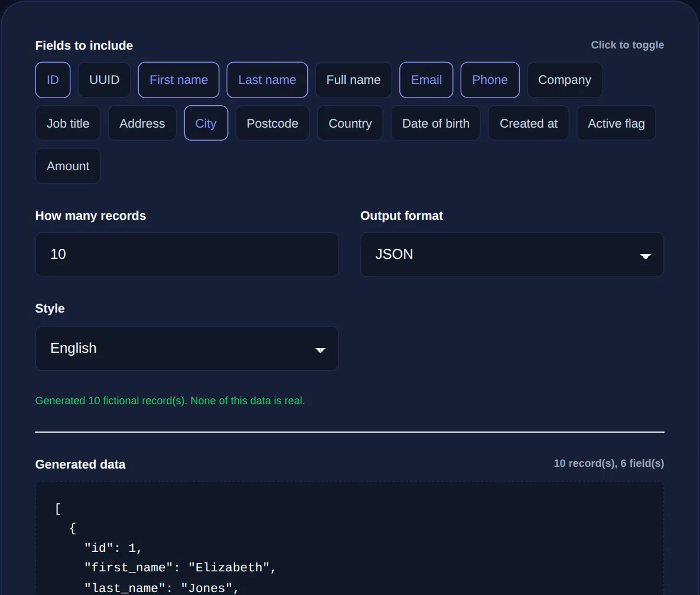Disable the Phone field chip
This screenshot has width=700, height=595.
pos(490,80)
